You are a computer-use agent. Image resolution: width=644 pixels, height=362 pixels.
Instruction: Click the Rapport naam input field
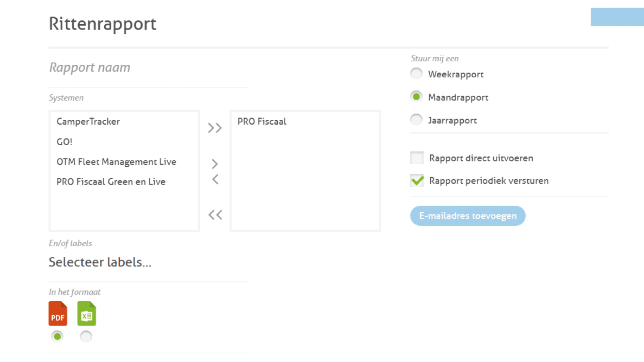pyautogui.click(x=148, y=68)
